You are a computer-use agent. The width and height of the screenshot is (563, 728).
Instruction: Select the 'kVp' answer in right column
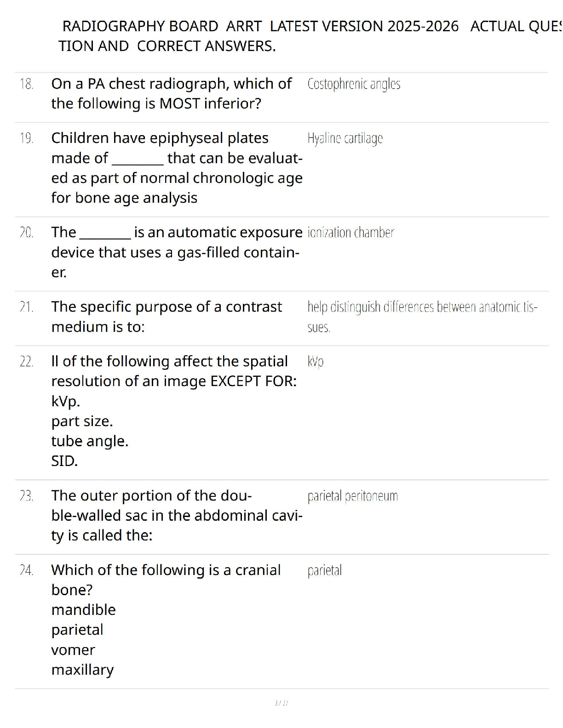pyautogui.click(x=316, y=362)
